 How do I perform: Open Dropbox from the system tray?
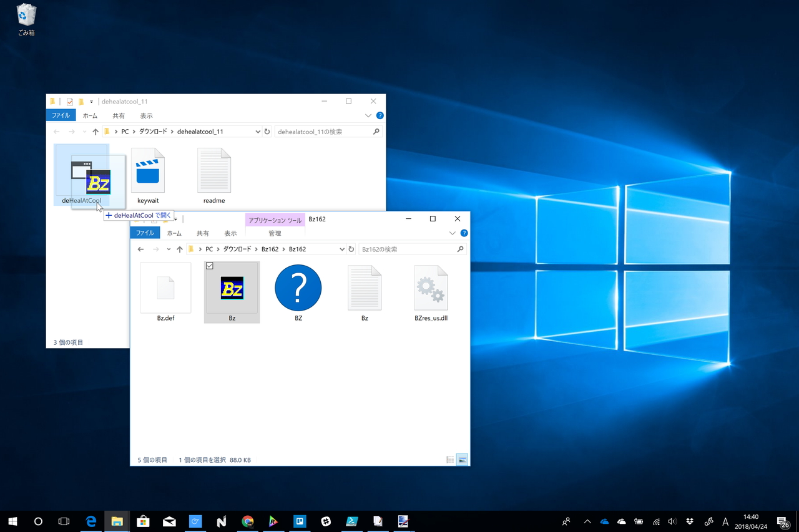coord(690,521)
